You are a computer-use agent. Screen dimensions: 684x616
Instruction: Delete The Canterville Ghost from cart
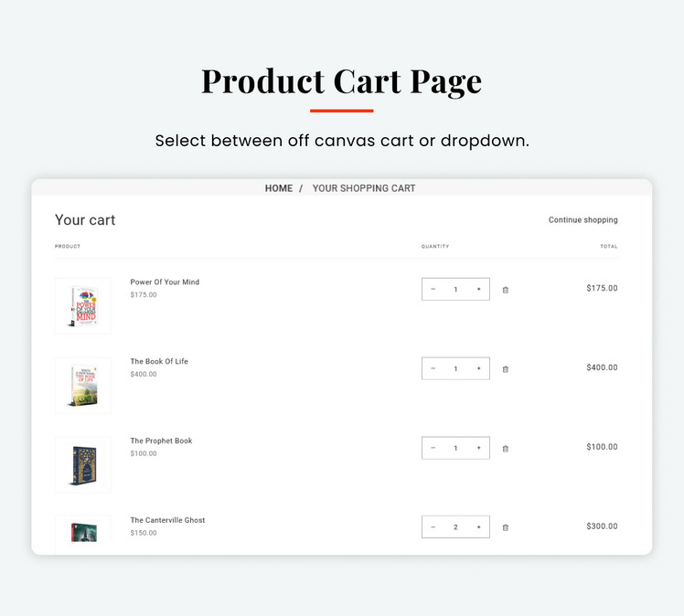505,527
